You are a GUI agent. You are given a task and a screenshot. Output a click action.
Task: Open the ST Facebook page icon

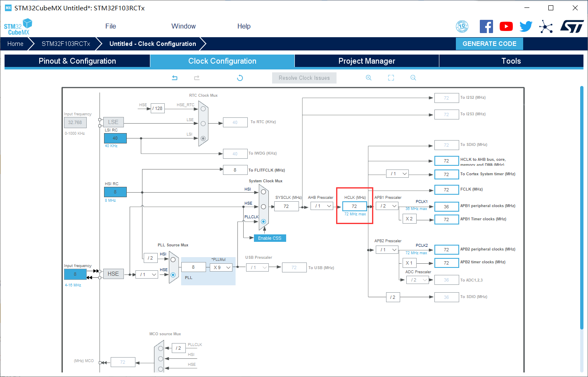point(486,26)
